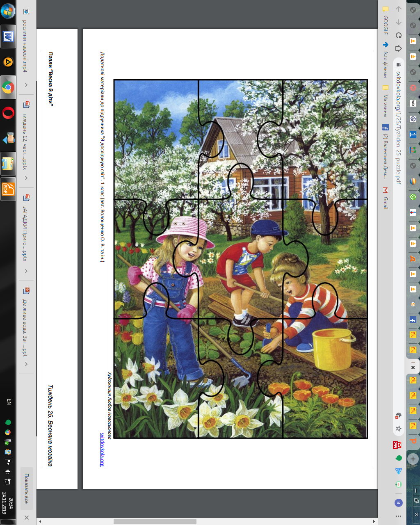The width and height of the screenshot is (420, 525).
Task: Bookmark this page with the star icon
Action: tap(398, 429)
